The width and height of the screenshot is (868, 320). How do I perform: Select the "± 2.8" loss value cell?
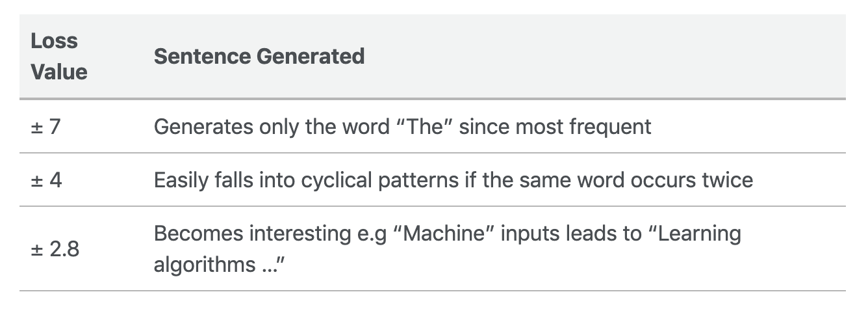(x=55, y=249)
